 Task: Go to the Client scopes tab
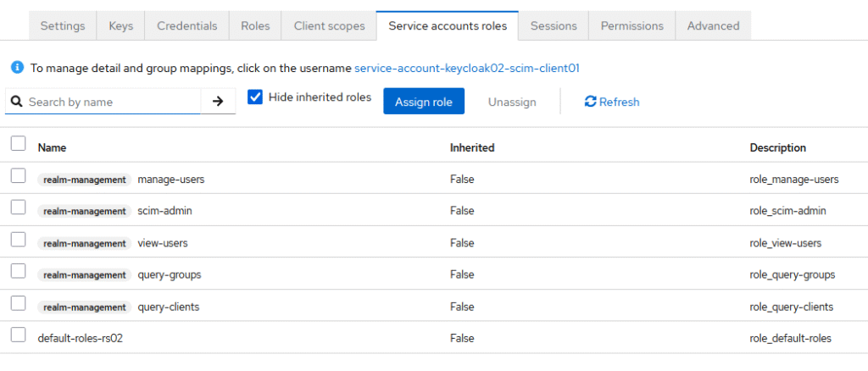click(x=329, y=26)
